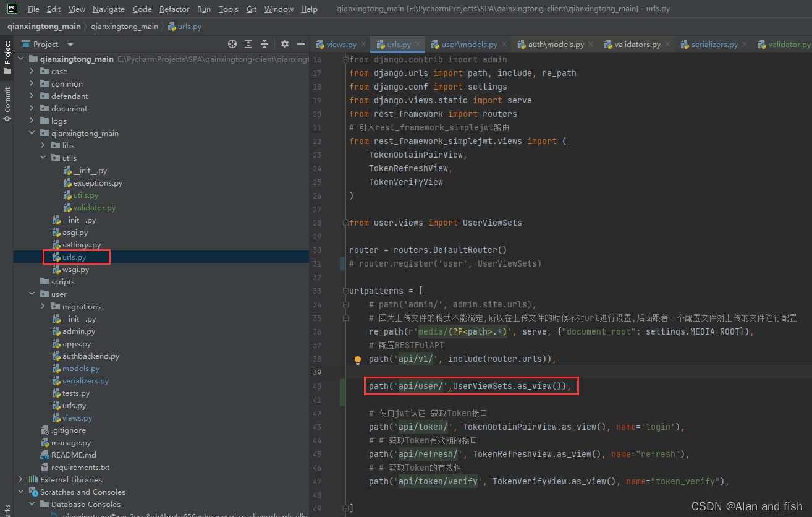Viewport: 812px width, 517px height.
Task: Expand the case folder
Action: 32,72
